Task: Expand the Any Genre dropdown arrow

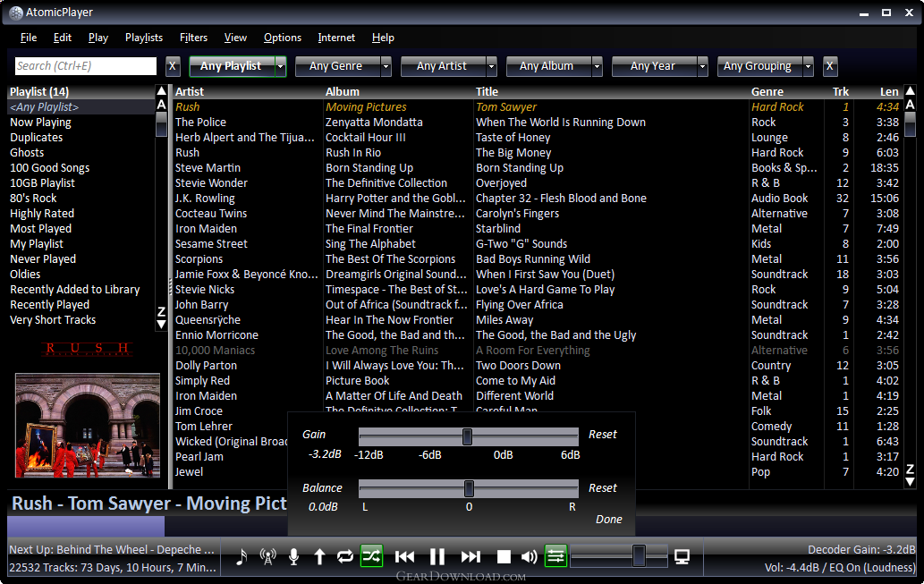Action: (x=386, y=66)
